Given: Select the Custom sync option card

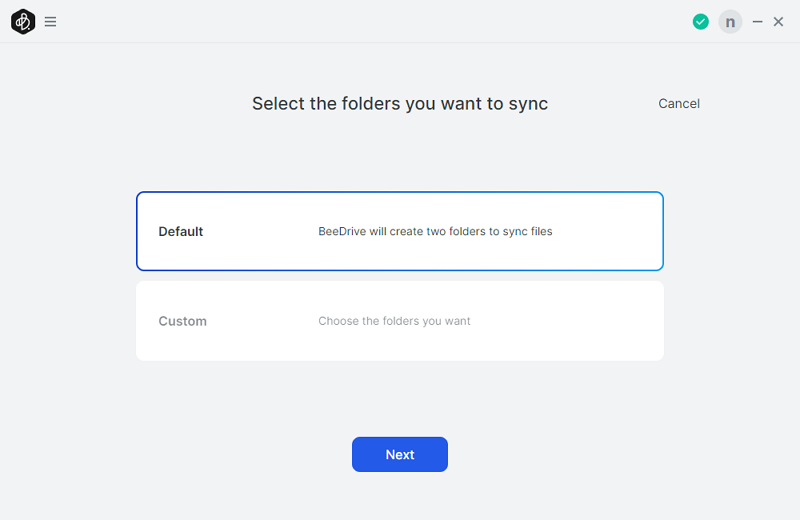Looking at the screenshot, I should pyautogui.click(x=399, y=321).
